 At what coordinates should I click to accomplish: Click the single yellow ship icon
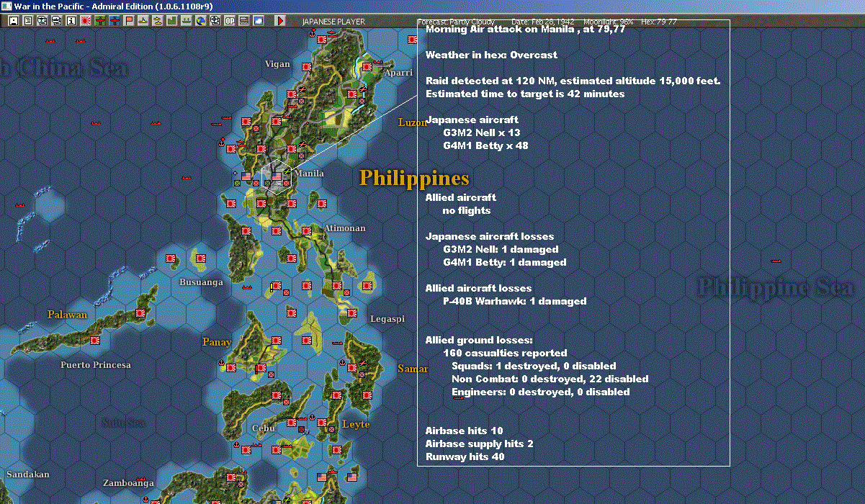coord(143,22)
